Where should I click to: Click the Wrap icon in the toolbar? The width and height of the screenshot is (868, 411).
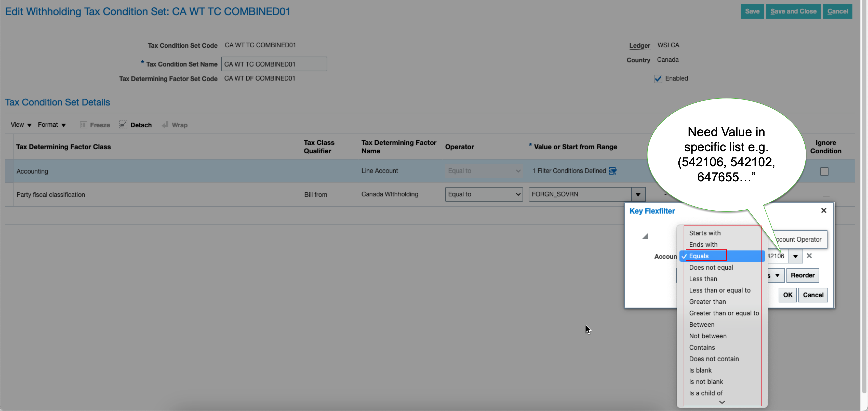165,124
